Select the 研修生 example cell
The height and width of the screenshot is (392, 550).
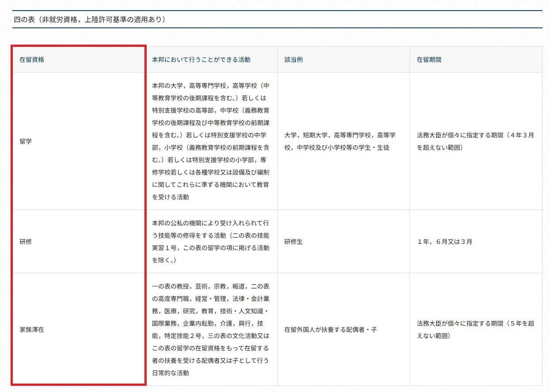click(x=293, y=242)
